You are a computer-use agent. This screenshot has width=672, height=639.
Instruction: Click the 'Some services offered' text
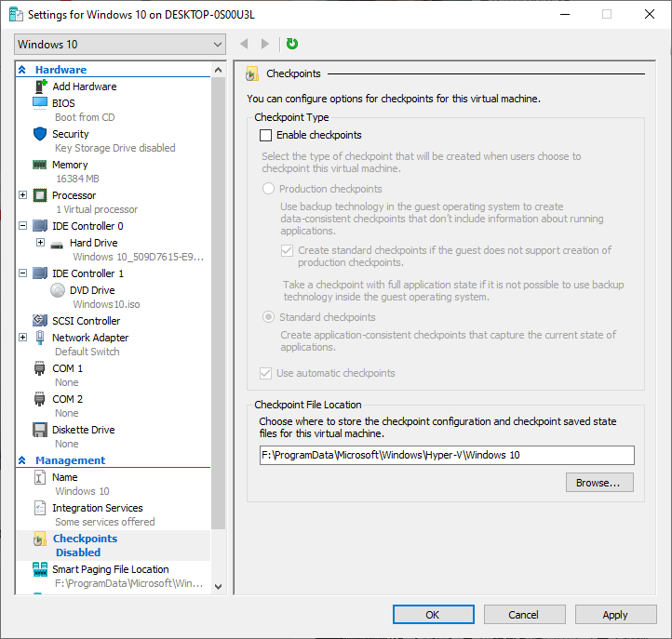point(104,522)
